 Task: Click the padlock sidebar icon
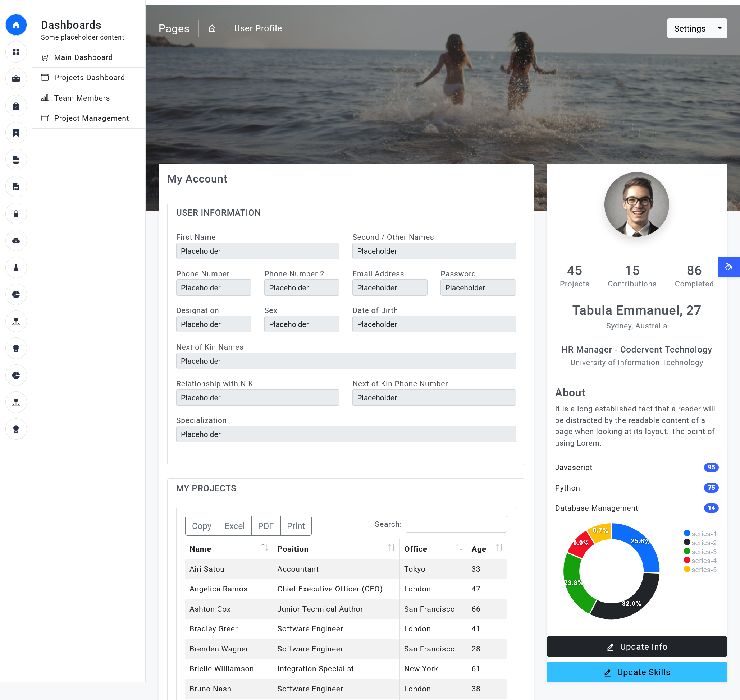point(16,214)
